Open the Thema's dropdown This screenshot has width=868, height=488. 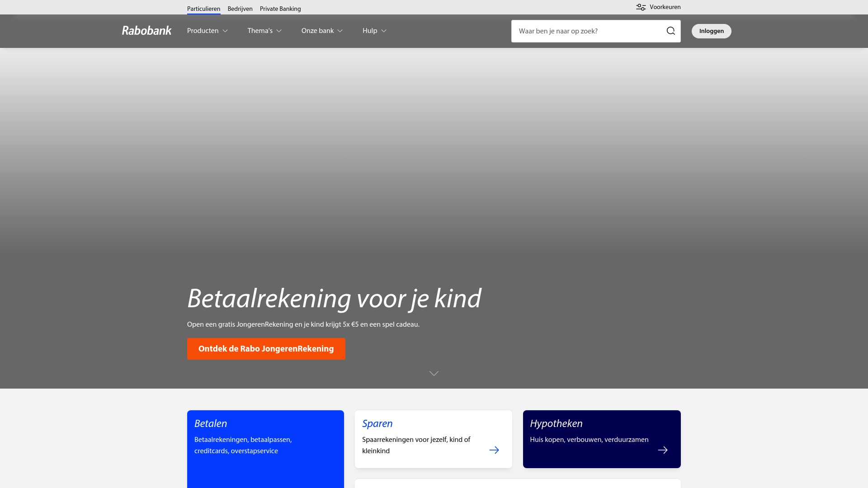pos(264,31)
